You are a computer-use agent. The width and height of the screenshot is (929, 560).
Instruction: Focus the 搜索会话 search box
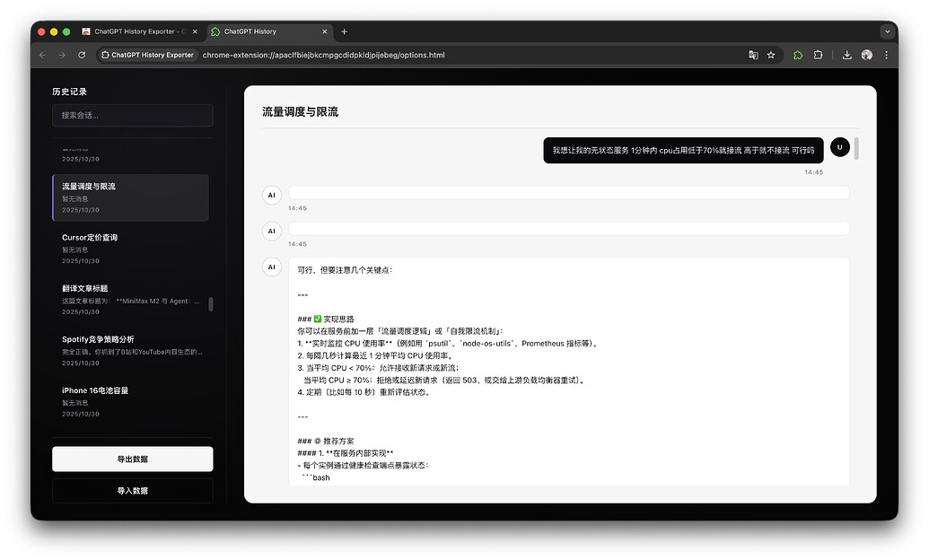tap(133, 116)
